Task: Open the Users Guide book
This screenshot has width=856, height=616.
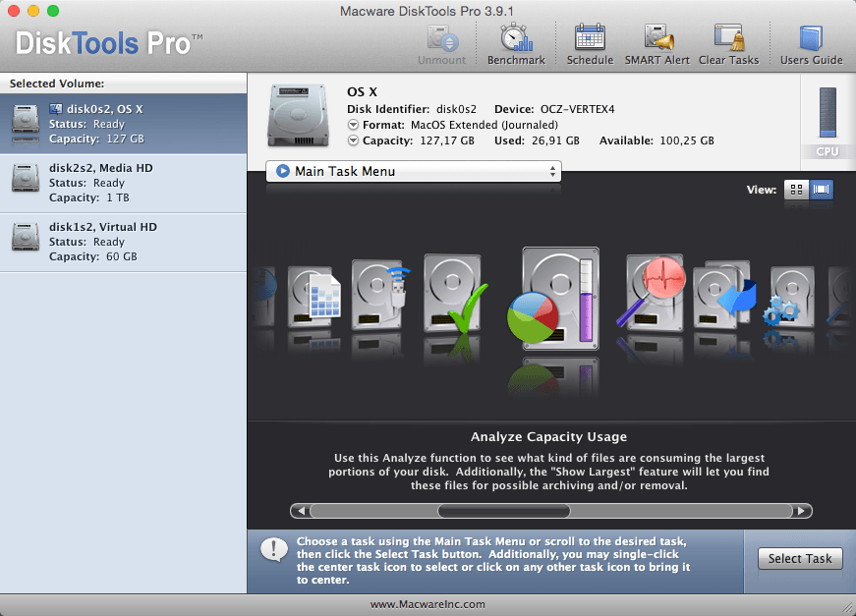Action: 811,37
